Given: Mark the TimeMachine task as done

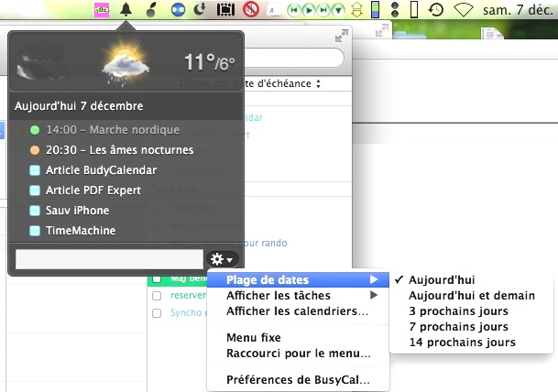Looking at the screenshot, I should [x=35, y=231].
